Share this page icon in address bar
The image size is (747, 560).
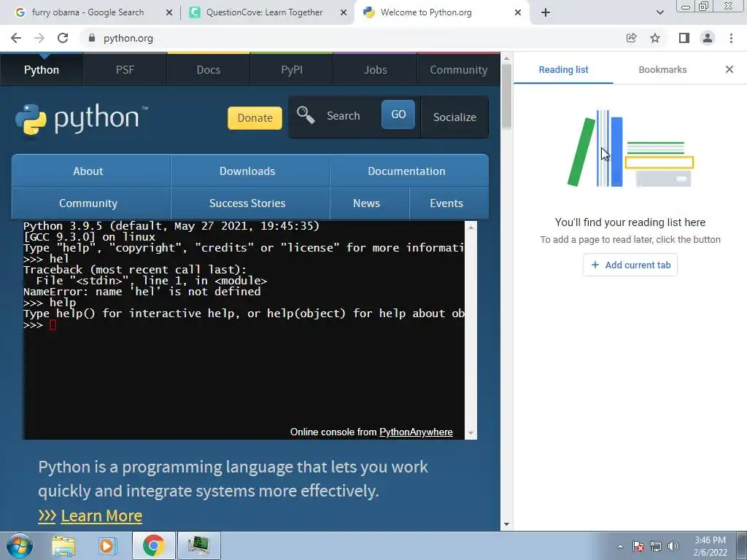tap(631, 38)
